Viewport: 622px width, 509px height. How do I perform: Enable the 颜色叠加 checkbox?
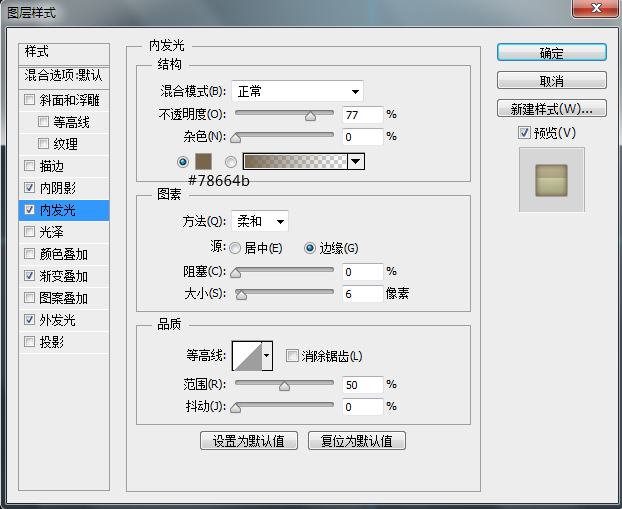pos(29,254)
